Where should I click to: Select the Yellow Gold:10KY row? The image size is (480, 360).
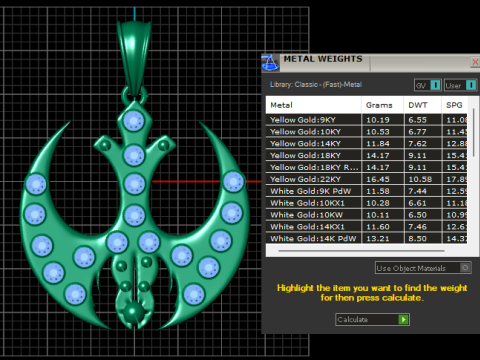[366, 132]
